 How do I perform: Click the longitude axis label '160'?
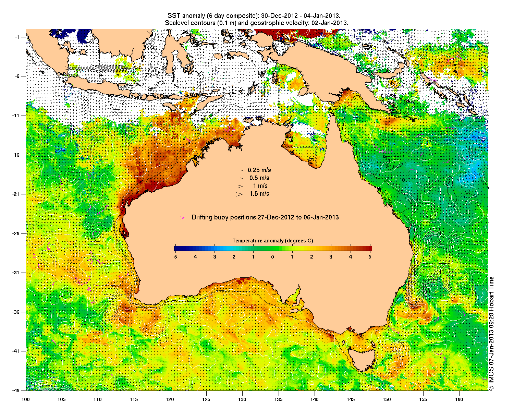click(x=459, y=399)
